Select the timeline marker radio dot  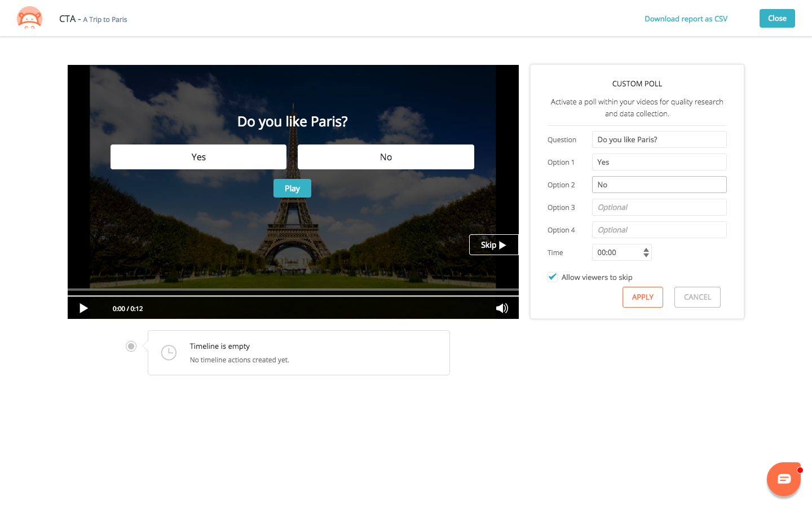131,346
